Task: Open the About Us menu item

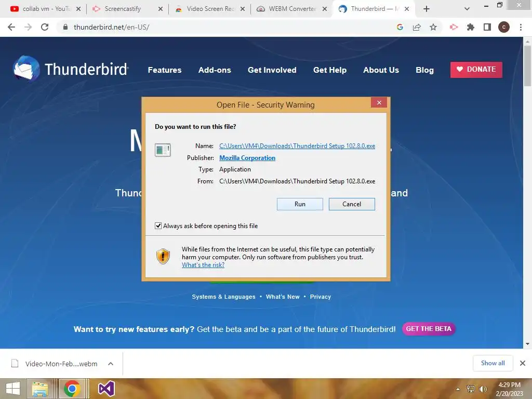Action: (381, 70)
